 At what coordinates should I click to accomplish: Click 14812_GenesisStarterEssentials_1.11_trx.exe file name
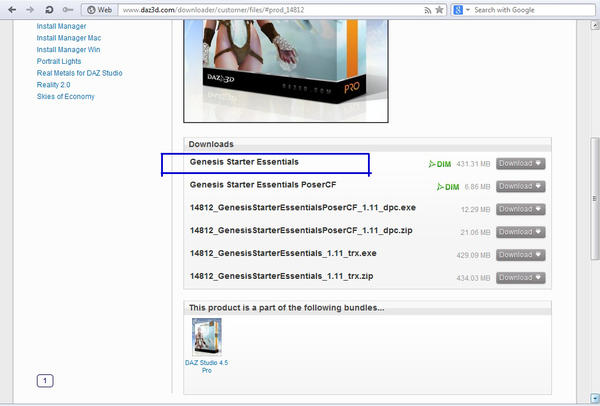pos(283,253)
